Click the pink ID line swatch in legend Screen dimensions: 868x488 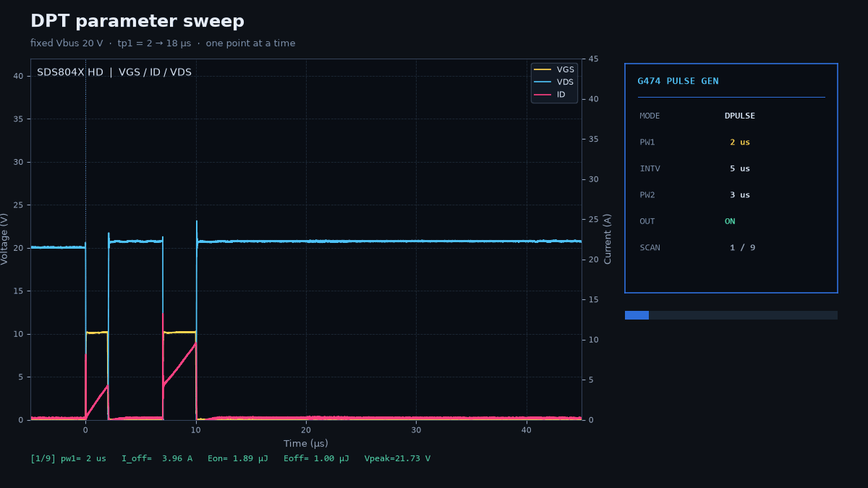click(x=542, y=95)
